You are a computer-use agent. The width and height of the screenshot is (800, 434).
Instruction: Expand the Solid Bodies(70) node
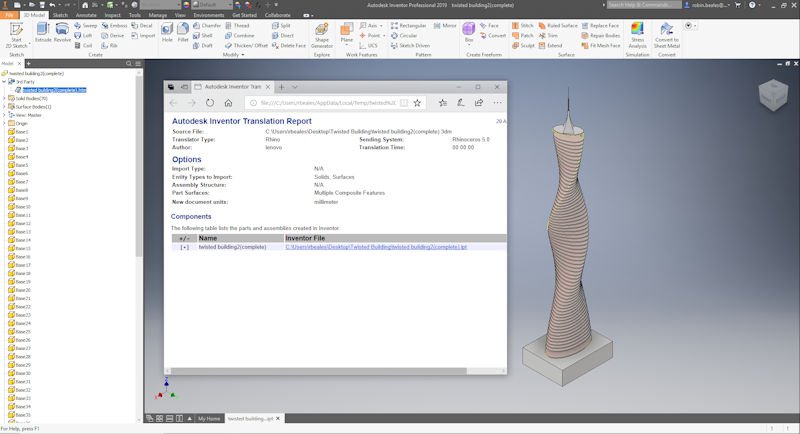tap(4, 98)
